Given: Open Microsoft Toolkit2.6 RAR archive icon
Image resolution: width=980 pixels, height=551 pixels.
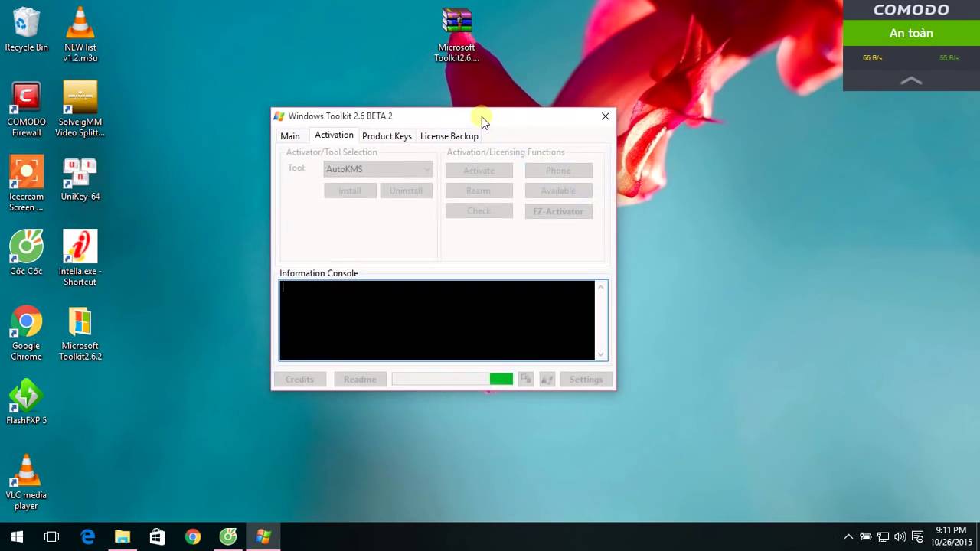Looking at the screenshot, I should (x=457, y=35).
